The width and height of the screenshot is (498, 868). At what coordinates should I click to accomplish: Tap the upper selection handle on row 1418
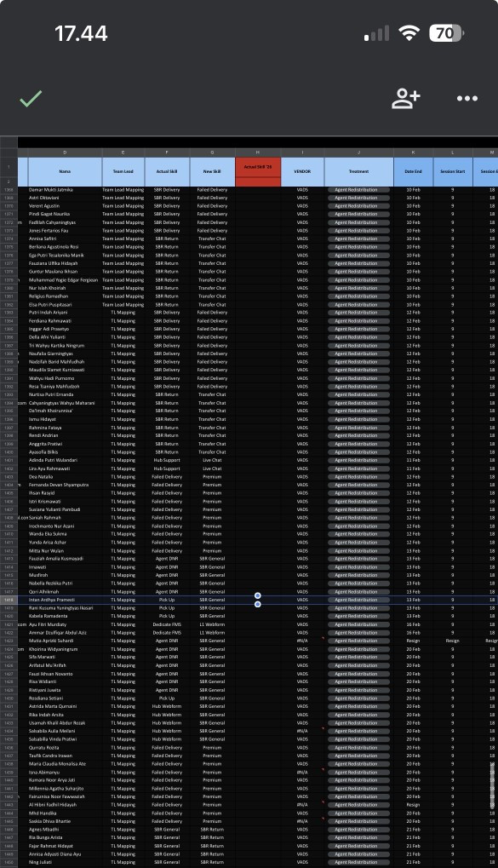(x=258, y=595)
